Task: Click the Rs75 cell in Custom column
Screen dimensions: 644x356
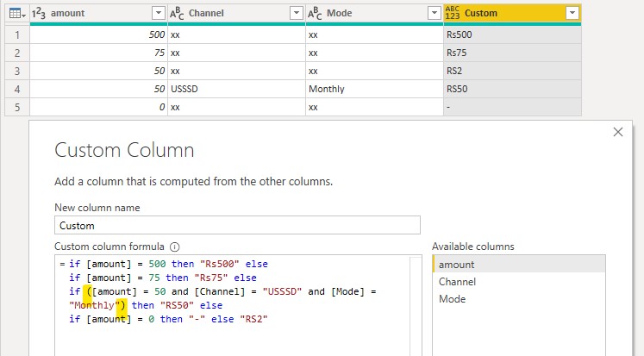Action: click(x=513, y=53)
